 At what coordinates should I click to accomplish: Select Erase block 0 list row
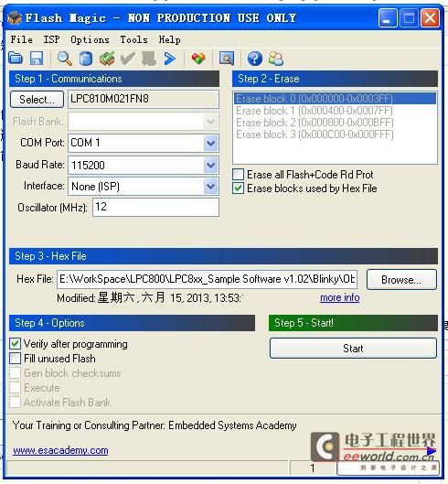pos(335,99)
